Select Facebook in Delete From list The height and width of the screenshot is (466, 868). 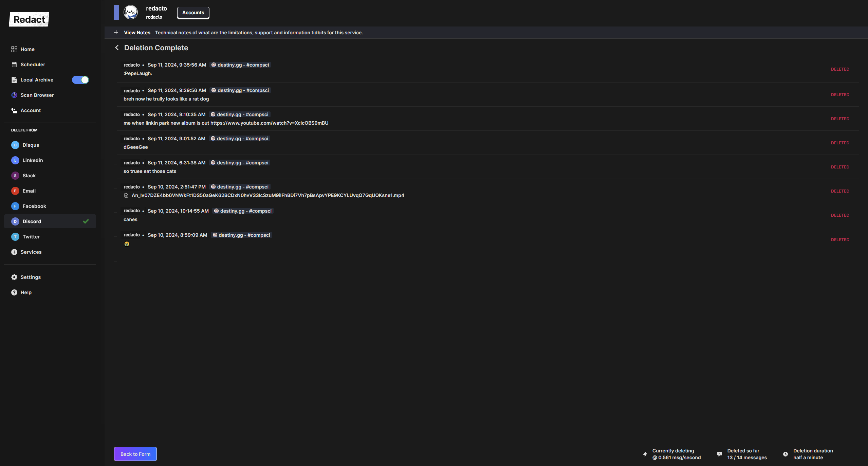tap(34, 206)
